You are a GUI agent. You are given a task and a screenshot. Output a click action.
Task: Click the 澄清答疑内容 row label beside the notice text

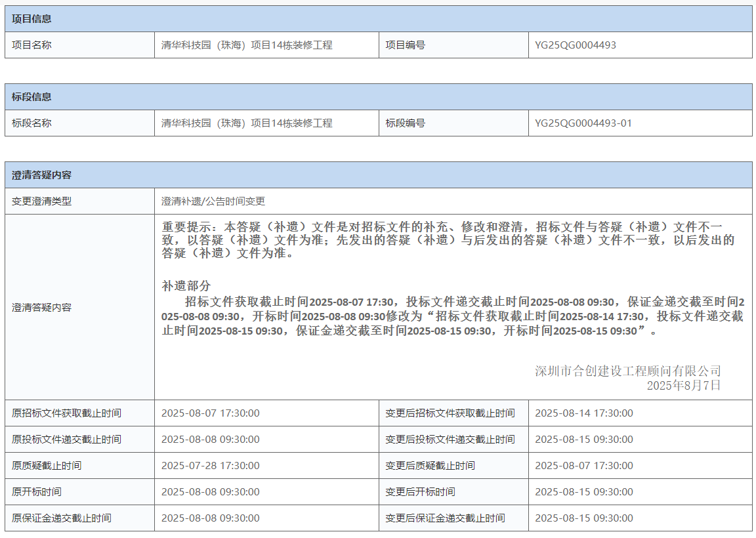pyautogui.click(x=41, y=307)
